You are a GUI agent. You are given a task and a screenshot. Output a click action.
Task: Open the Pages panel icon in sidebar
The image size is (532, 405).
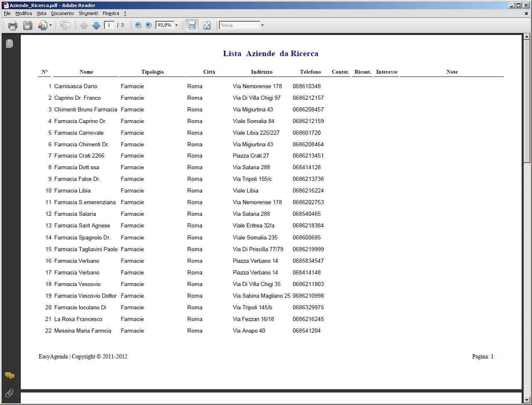[10, 43]
